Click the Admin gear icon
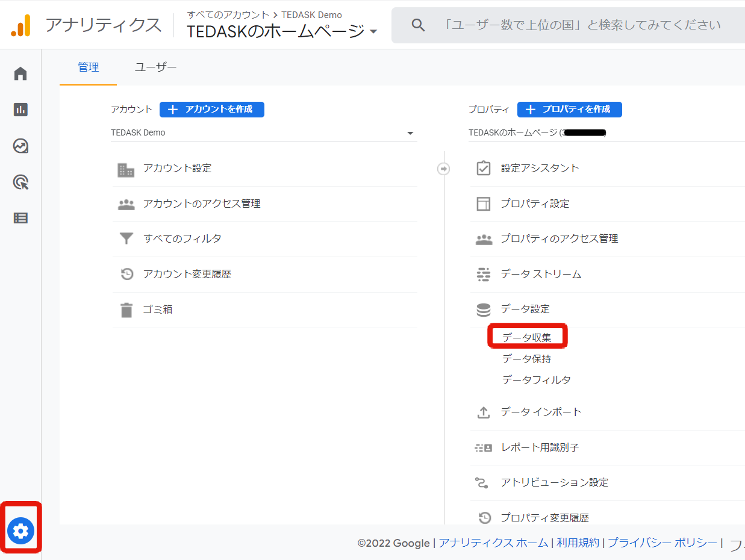Image resolution: width=745 pixels, height=560 pixels. tap(20, 531)
